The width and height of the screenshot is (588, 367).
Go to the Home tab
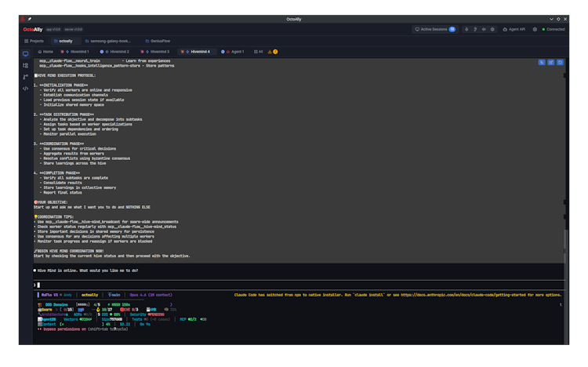[45, 52]
